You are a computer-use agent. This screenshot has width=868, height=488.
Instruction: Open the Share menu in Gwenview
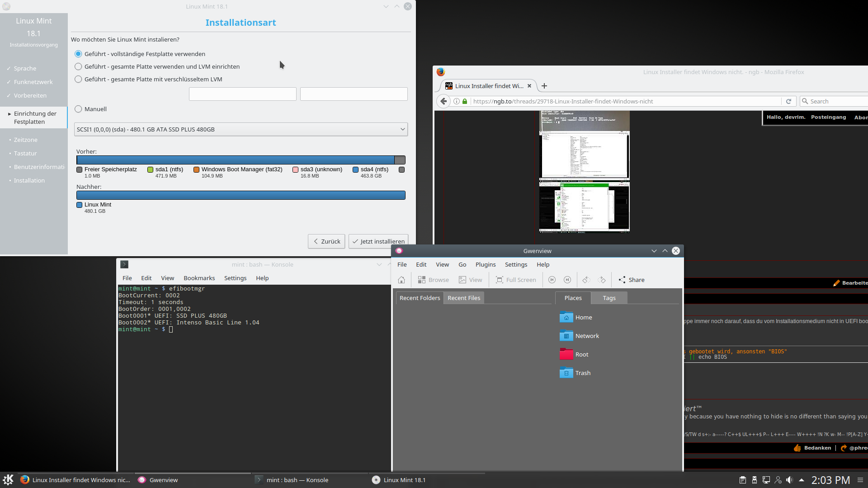(x=632, y=280)
